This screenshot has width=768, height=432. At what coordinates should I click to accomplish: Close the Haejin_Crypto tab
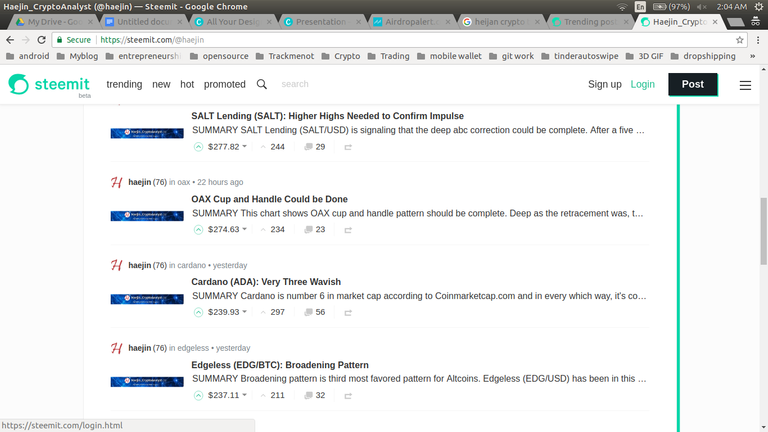tap(715, 22)
